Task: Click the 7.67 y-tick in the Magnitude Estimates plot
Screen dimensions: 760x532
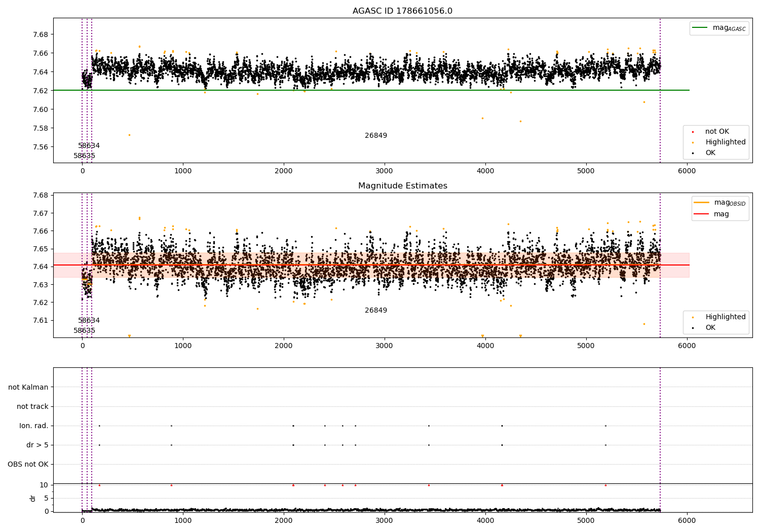Action: point(40,213)
